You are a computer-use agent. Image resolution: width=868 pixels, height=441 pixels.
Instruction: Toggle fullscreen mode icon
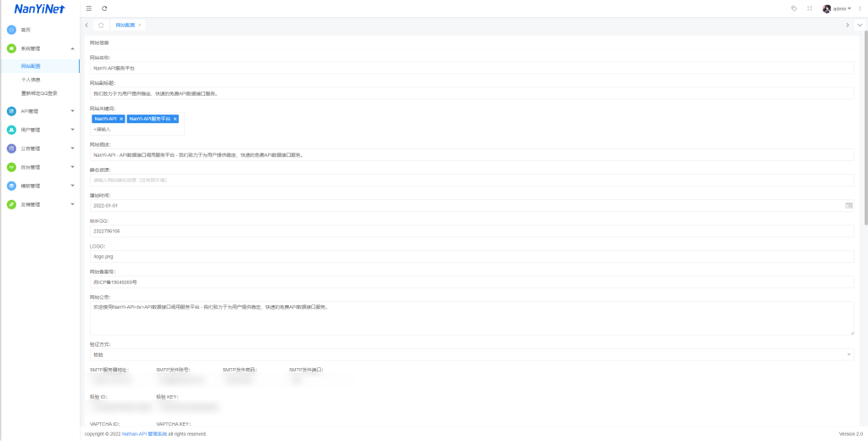click(x=810, y=8)
